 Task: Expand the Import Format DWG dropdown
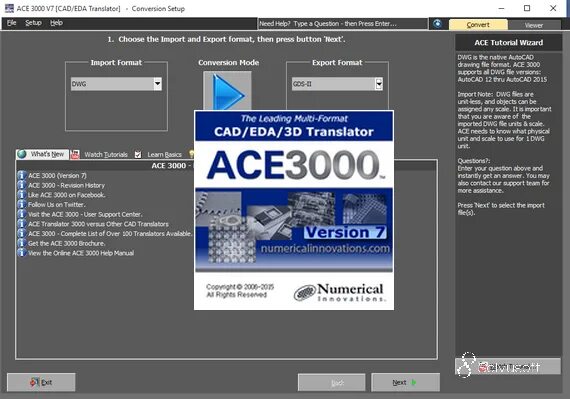[x=157, y=84]
